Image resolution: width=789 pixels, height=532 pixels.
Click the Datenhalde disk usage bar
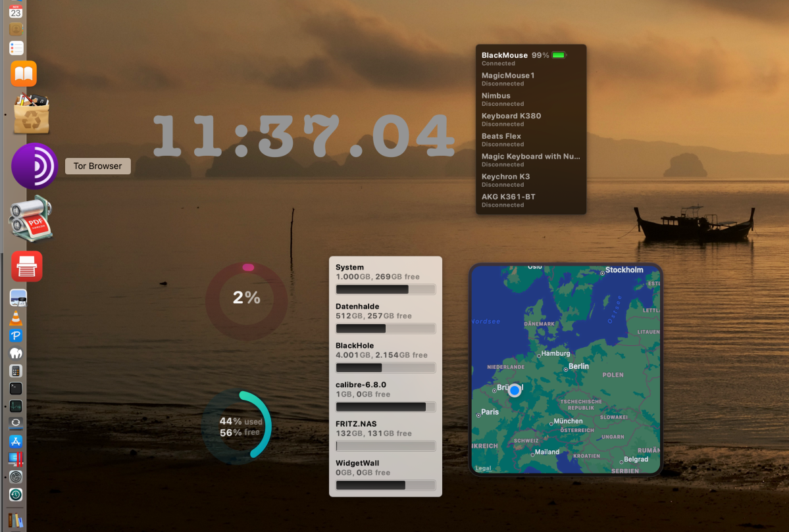(386, 328)
